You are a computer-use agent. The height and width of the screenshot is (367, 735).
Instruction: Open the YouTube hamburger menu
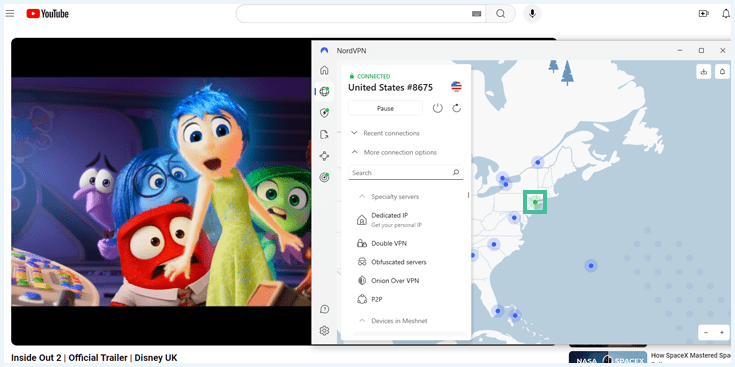(x=10, y=14)
